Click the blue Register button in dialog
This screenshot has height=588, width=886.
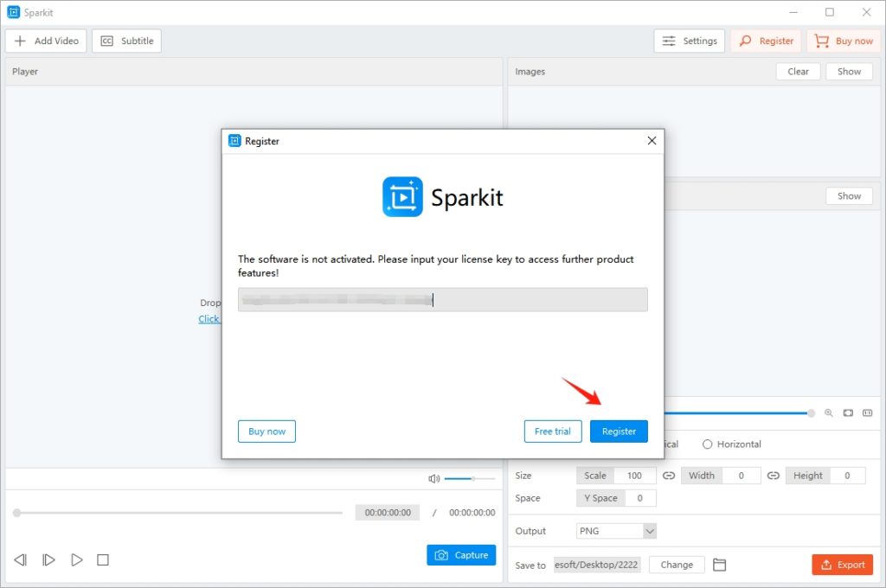tap(619, 431)
